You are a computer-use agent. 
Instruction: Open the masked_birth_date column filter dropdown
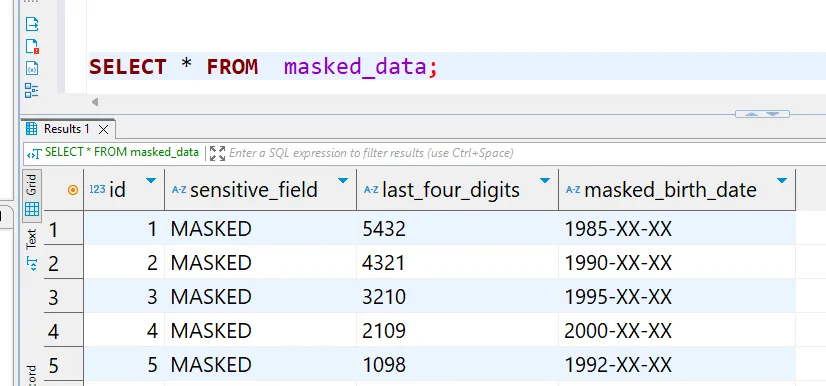(782, 181)
